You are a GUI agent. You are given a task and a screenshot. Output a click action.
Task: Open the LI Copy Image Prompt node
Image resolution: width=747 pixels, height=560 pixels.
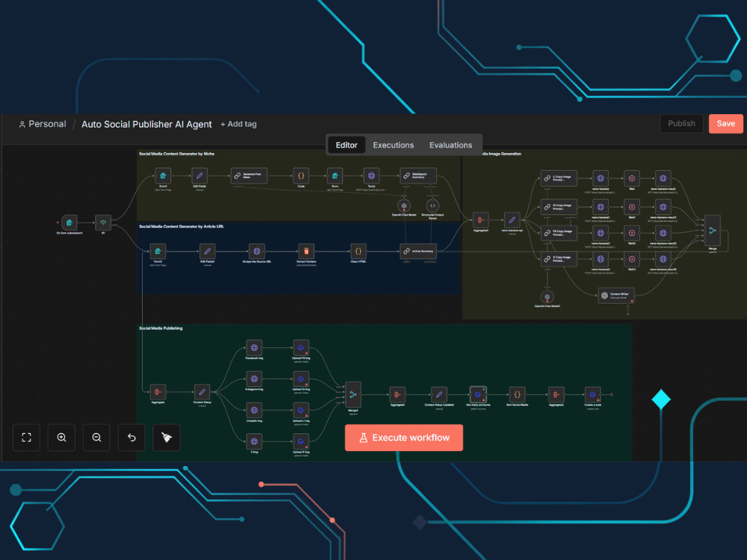[559, 178]
